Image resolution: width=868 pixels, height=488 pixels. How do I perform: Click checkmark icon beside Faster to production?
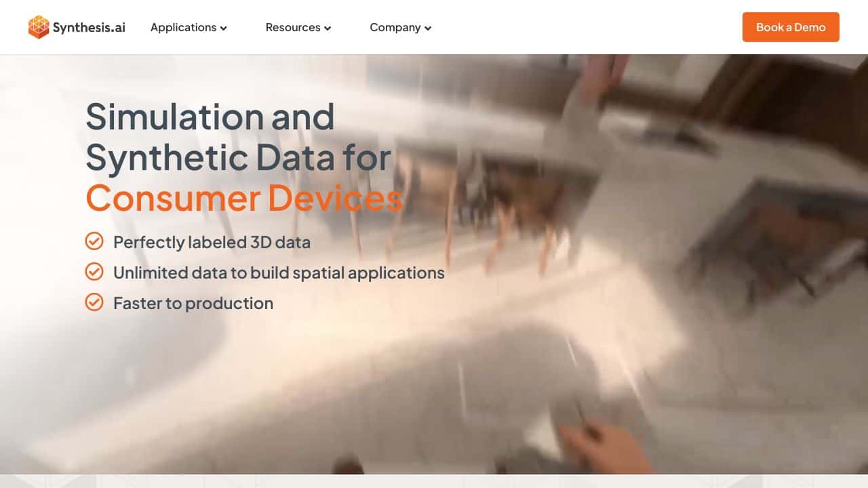pos(94,302)
